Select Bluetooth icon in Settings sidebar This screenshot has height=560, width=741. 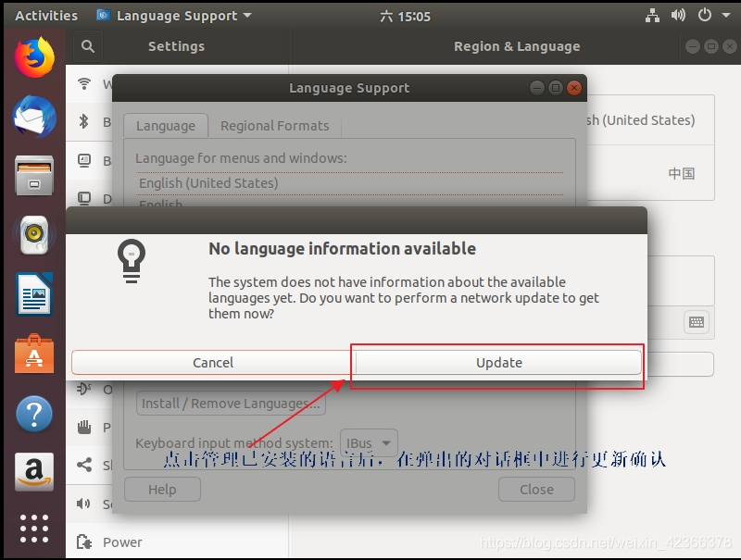[84, 121]
